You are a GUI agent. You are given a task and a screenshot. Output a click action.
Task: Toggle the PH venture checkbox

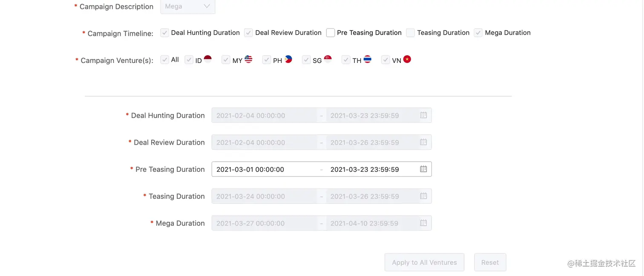tap(267, 60)
